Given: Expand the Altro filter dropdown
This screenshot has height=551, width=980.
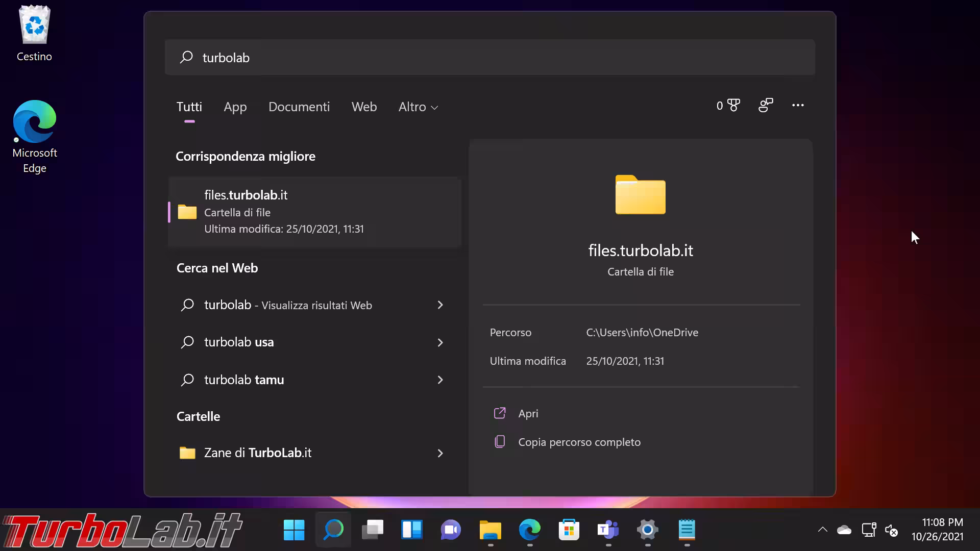Looking at the screenshot, I should click(418, 107).
